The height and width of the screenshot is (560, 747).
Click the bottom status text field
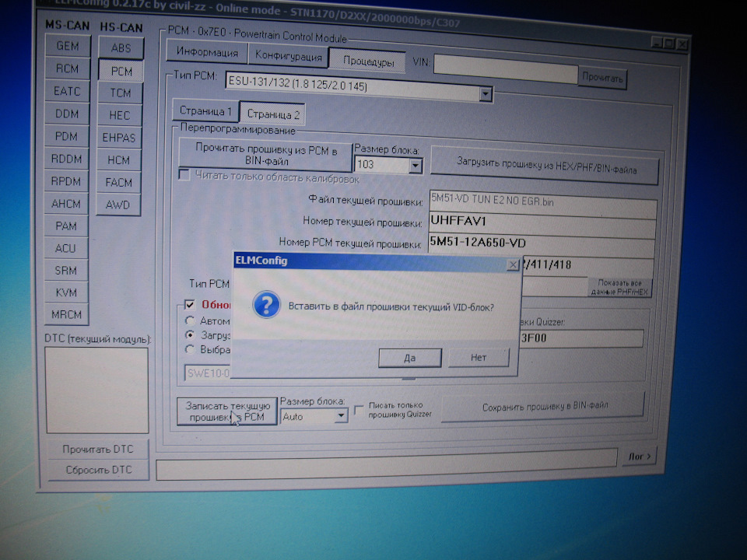click(x=387, y=466)
